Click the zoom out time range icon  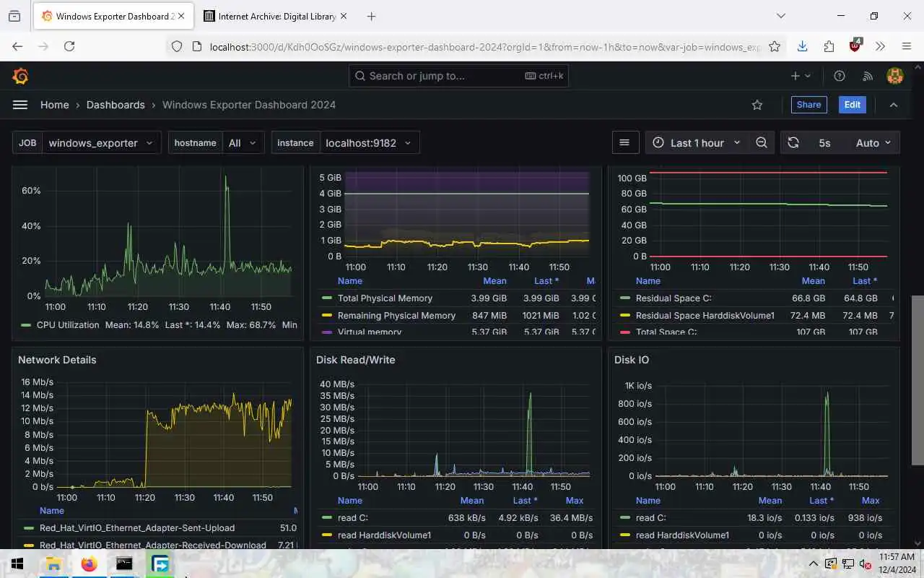pos(762,143)
